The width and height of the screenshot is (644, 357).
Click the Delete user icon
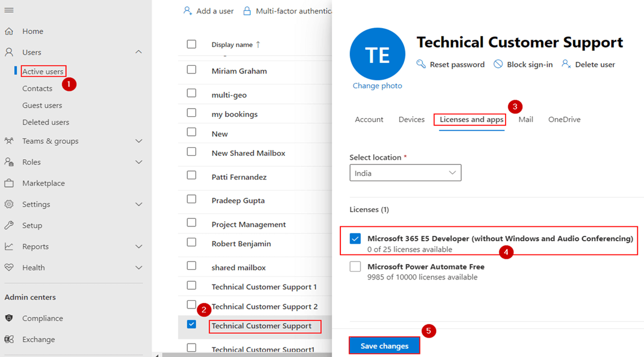click(566, 64)
